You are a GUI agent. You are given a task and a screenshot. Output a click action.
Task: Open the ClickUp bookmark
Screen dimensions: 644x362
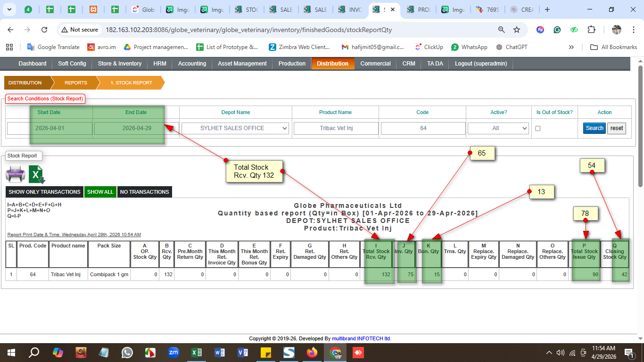tap(429, 47)
